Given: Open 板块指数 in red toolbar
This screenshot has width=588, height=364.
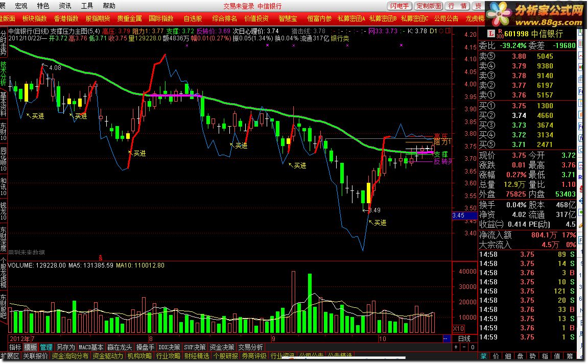Looking at the screenshot, I should (x=35, y=18).
